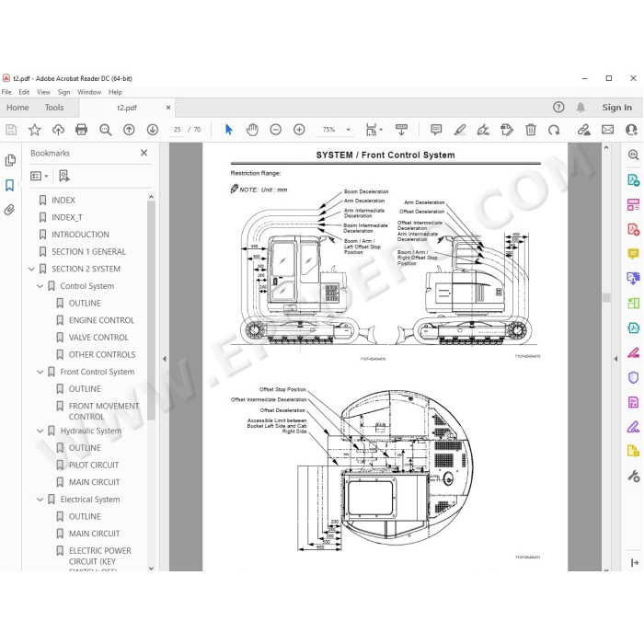Close the t2.pdf tab
644x644 pixels.
tap(168, 108)
